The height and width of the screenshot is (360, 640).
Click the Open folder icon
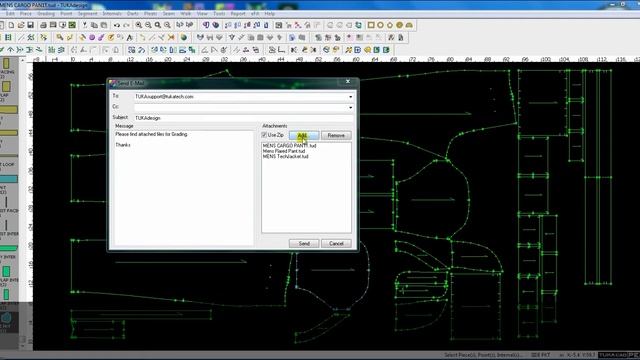pyautogui.click(x=21, y=25)
